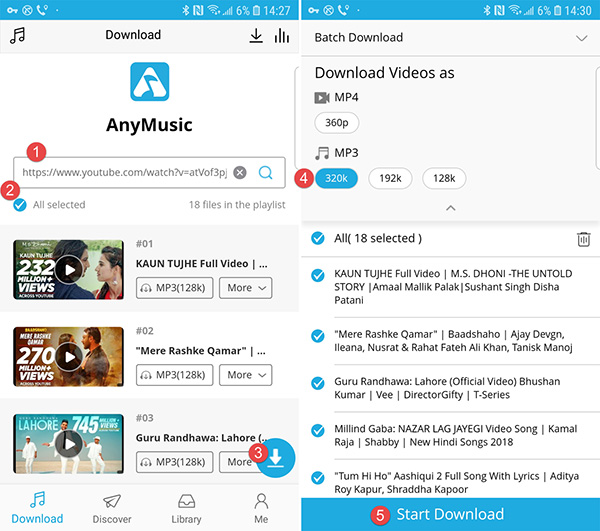
Task: Open the title "KAUN TUJHE Full Video | ..."
Action: coord(202,264)
